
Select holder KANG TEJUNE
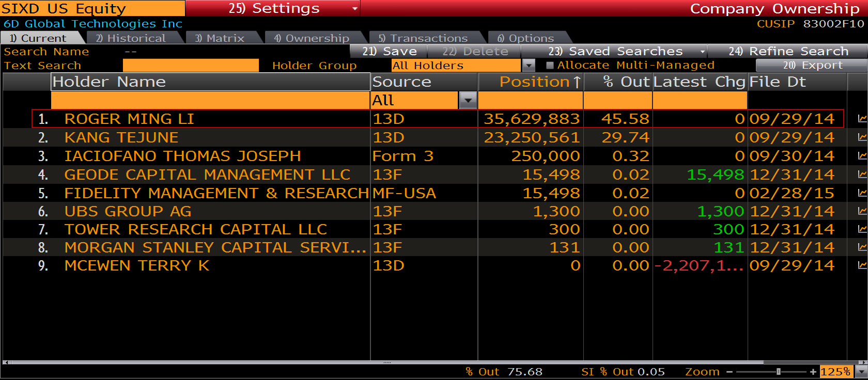pyautogui.click(x=121, y=137)
